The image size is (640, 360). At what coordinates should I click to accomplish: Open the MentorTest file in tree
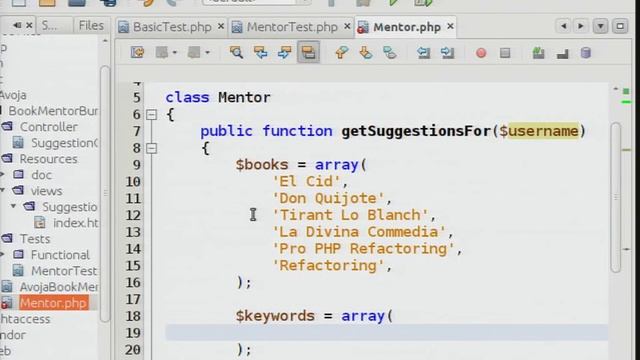[x=64, y=271]
